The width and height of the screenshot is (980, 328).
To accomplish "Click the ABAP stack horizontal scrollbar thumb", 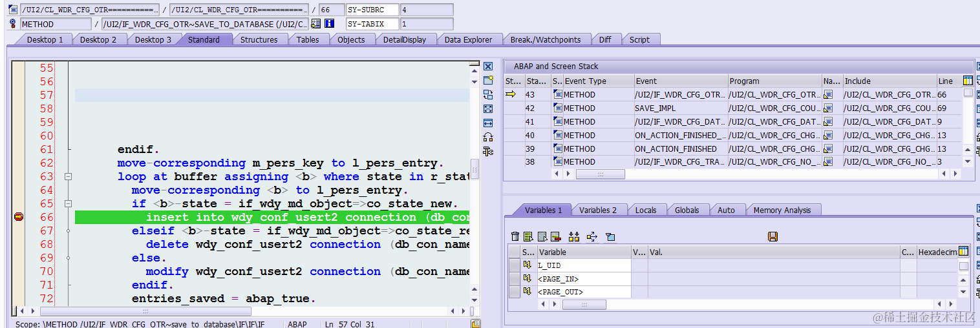I will [x=600, y=174].
